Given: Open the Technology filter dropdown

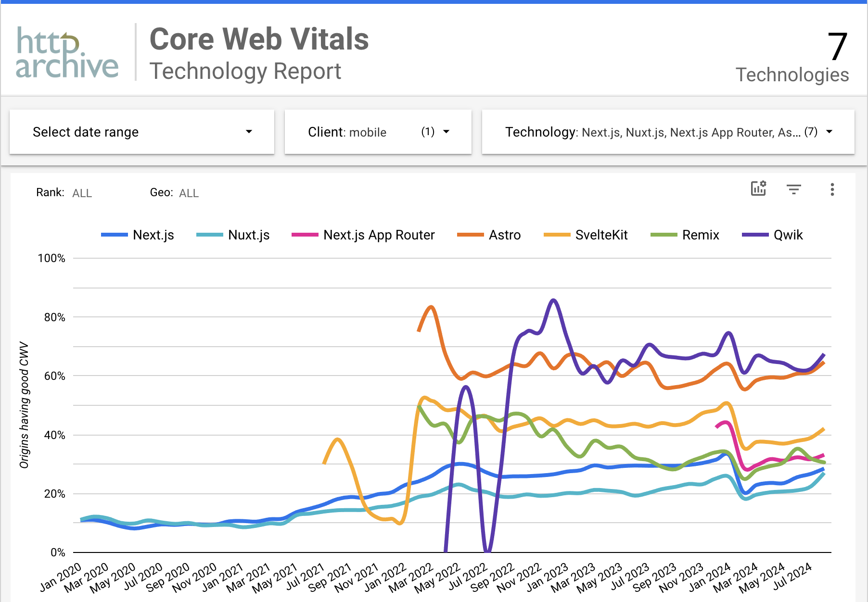Looking at the screenshot, I should [x=668, y=132].
